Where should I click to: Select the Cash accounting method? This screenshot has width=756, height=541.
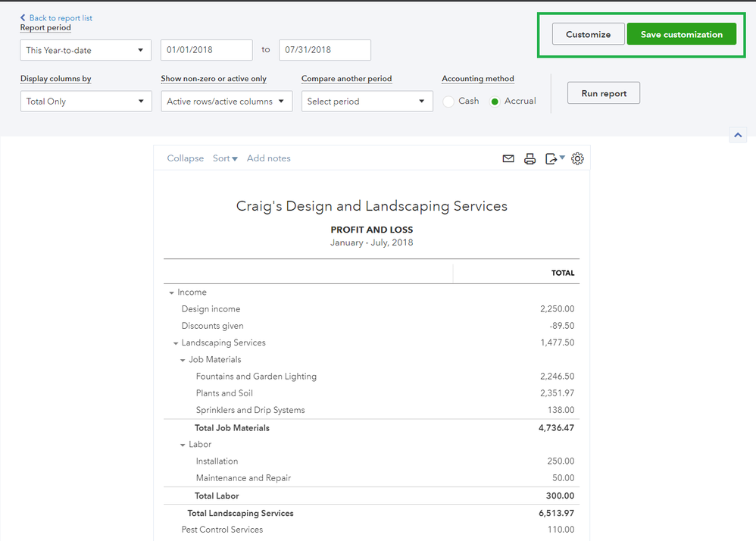click(448, 101)
